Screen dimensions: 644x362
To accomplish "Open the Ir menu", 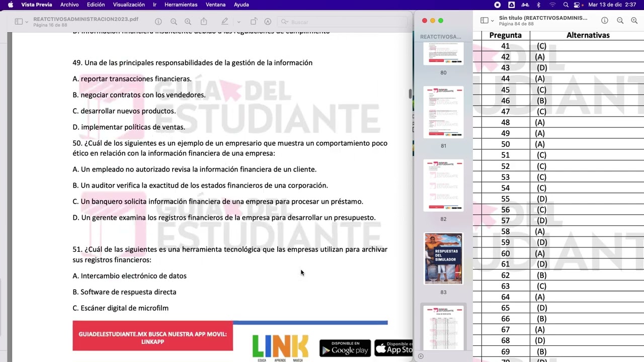I will point(154,5).
